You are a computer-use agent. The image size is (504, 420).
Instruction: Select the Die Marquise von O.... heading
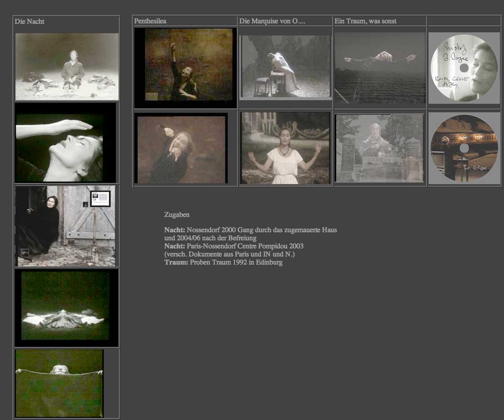point(272,21)
